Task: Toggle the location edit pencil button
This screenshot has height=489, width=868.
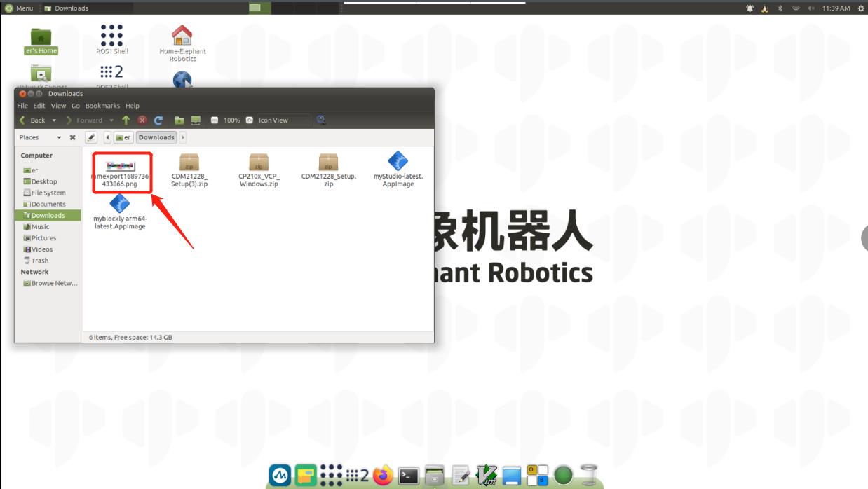Action: pyautogui.click(x=91, y=137)
